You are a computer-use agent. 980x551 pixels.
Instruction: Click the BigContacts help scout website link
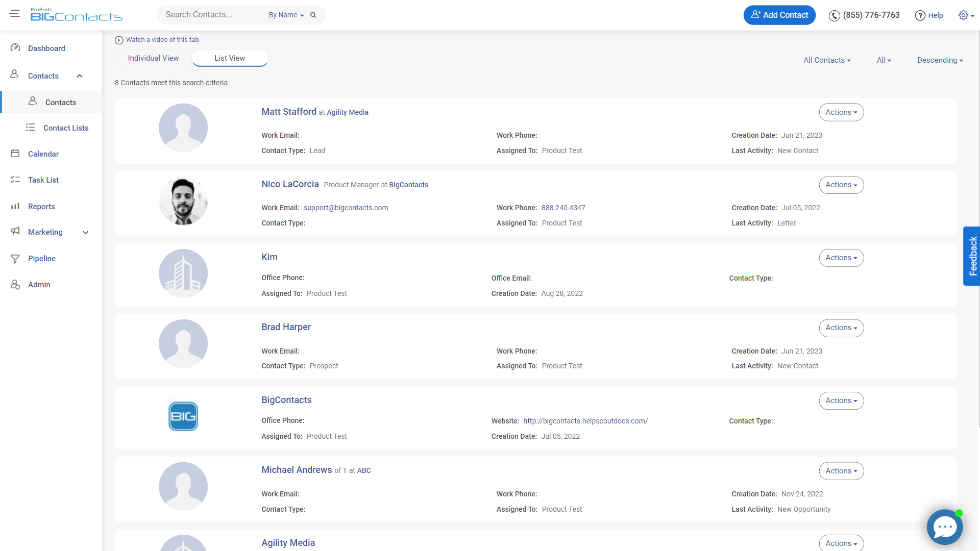pos(585,420)
